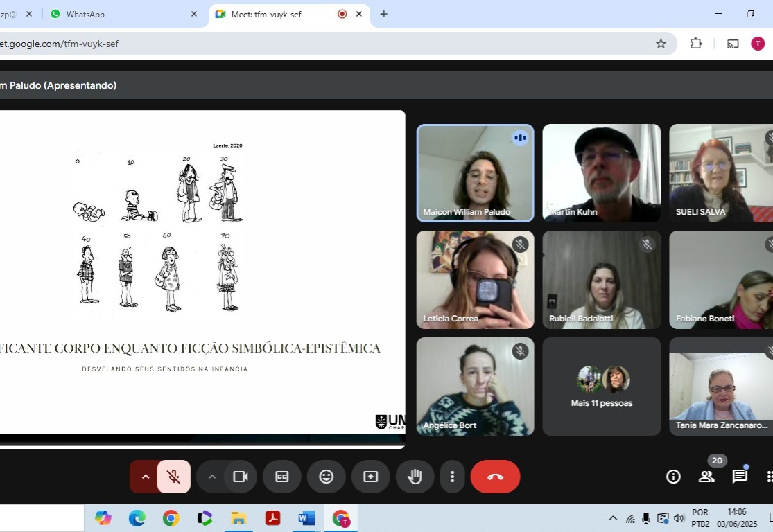This screenshot has width=773, height=532.
Task: Click the Mais 11 pessoas tile
Action: point(602,387)
